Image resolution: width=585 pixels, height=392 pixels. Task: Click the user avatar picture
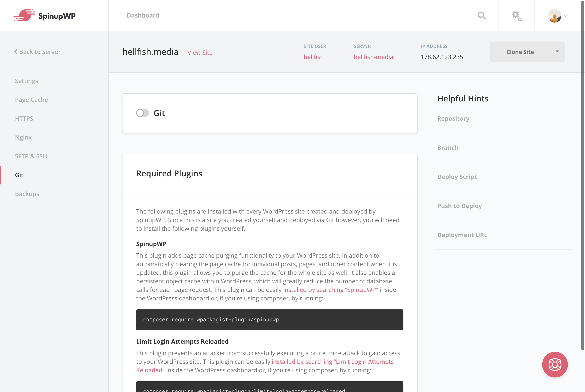pos(554,16)
